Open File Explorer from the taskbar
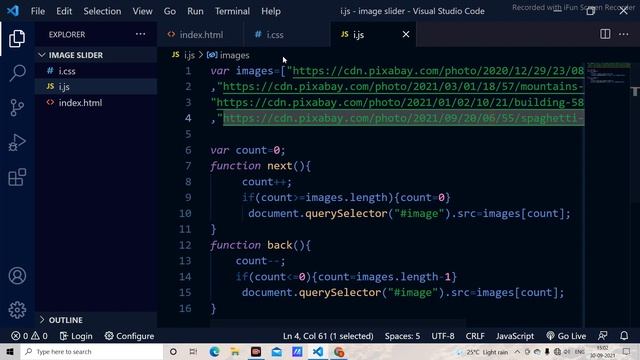The width and height of the screenshot is (640, 360). 235,352
